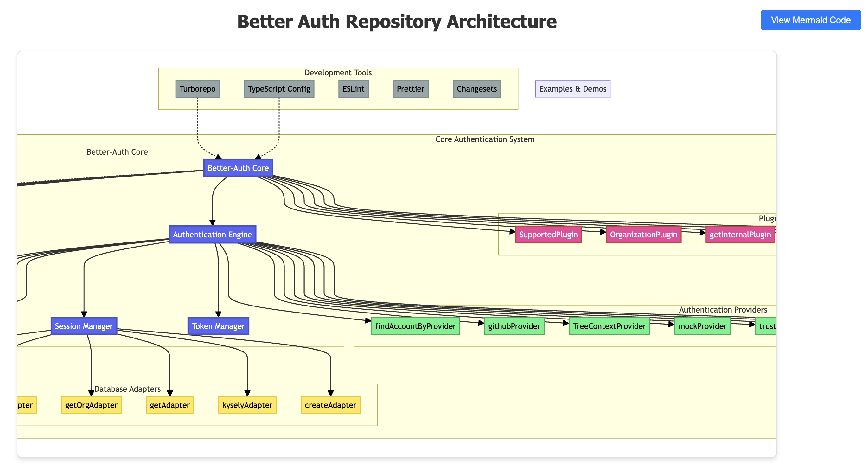Select the Changesets node

[476, 89]
